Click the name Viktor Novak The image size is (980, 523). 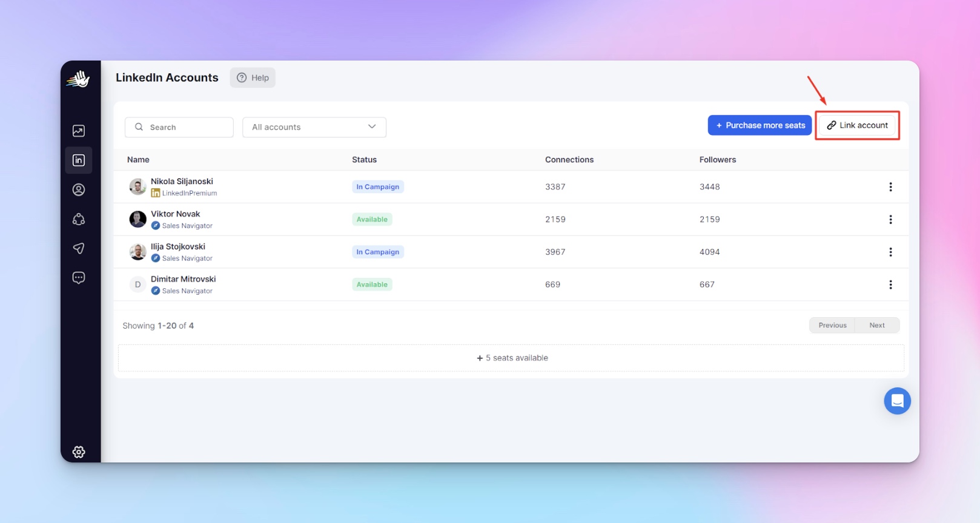(x=175, y=214)
